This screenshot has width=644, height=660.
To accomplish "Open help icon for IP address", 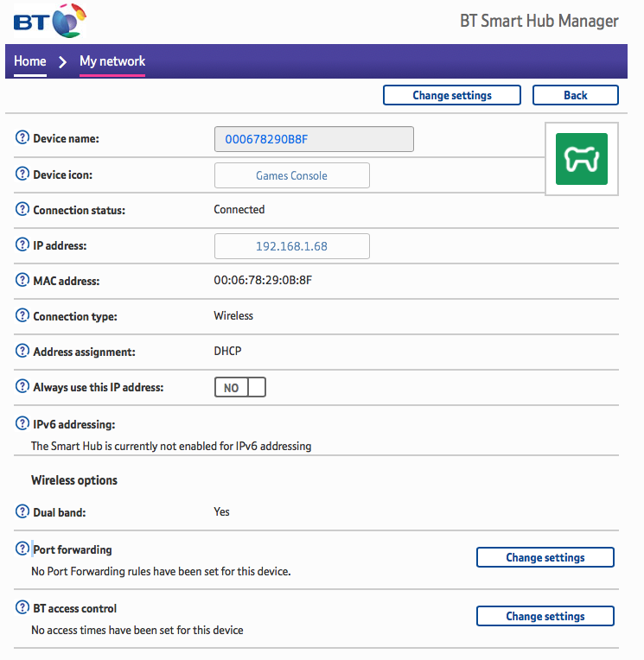I will click(22, 244).
